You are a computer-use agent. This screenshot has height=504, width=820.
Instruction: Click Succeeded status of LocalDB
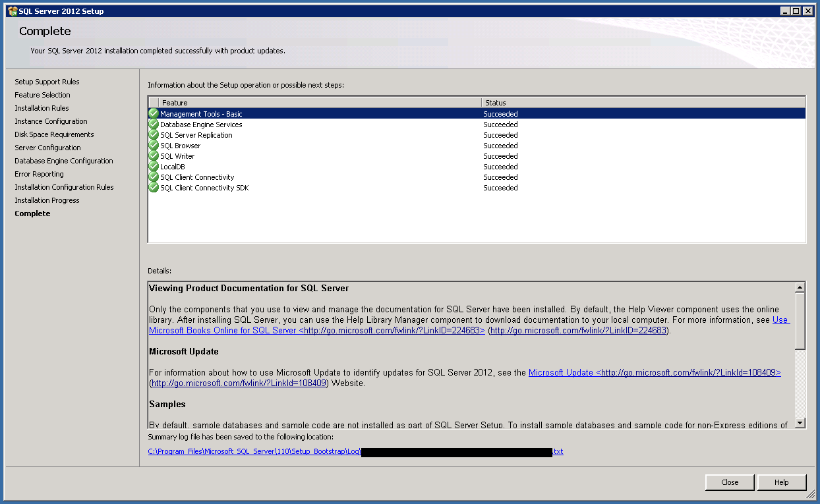[500, 167]
